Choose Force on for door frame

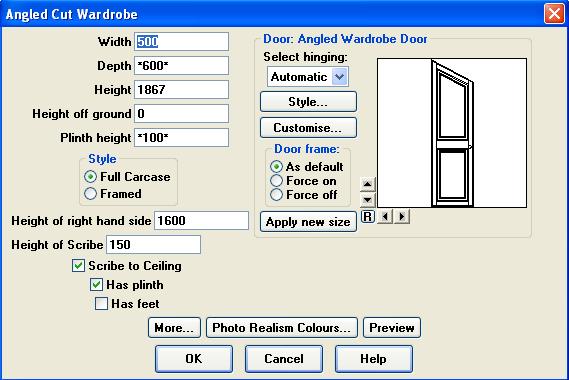[276, 181]
